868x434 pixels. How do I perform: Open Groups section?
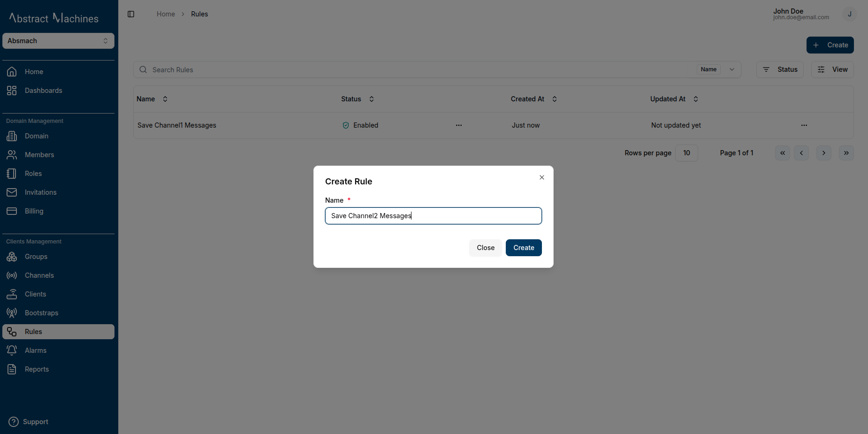(58, 257)
